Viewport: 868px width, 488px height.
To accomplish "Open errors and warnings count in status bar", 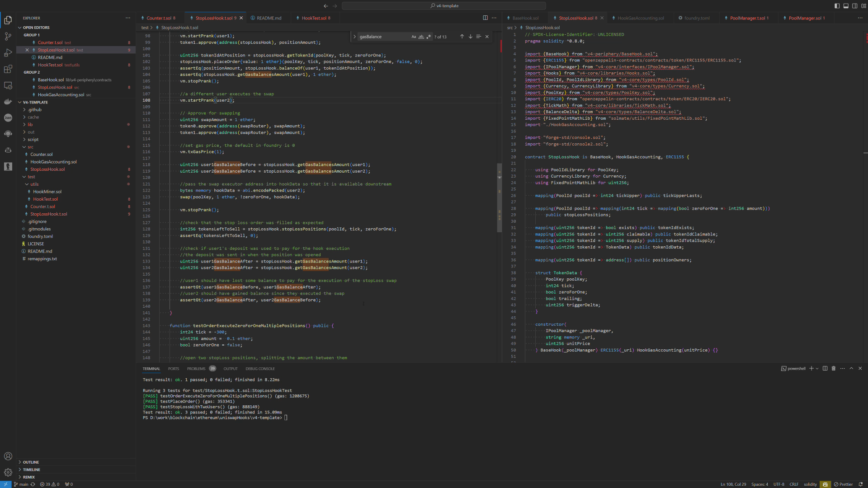I will [x=49, y=484].
